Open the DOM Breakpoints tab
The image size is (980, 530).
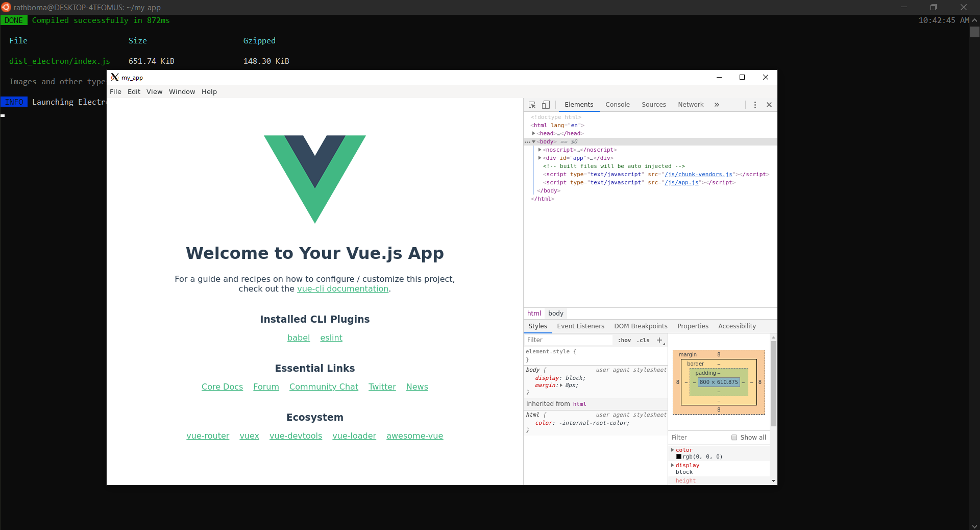[x=641, y=326]
